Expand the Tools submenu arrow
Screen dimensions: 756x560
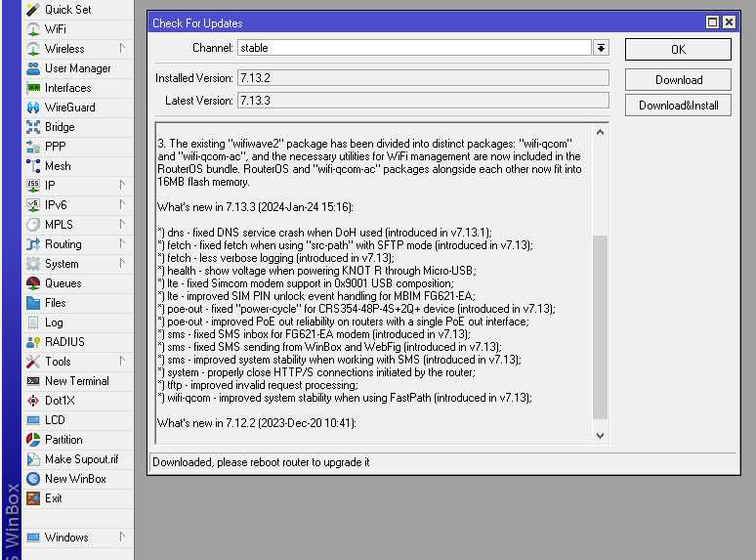click(122, 361)
